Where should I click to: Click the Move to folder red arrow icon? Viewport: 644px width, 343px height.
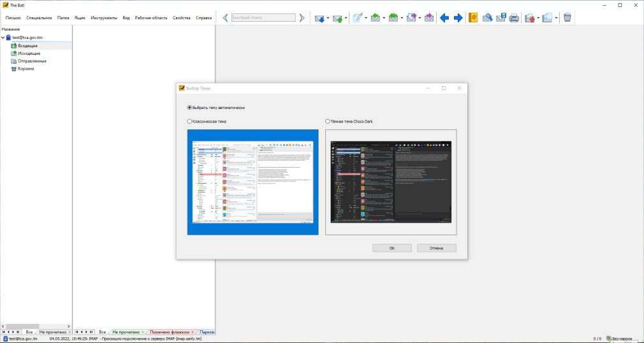(x=530, y=18)
